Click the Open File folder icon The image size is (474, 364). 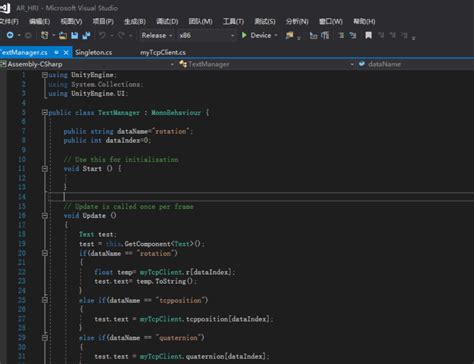point(63,35)
